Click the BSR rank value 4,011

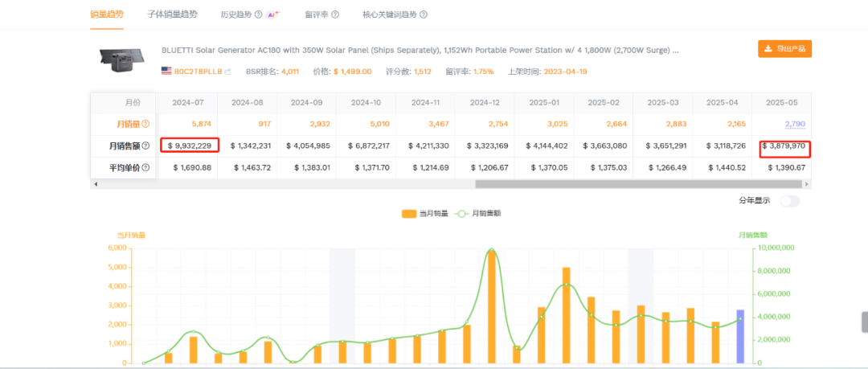tap(290, 72)
